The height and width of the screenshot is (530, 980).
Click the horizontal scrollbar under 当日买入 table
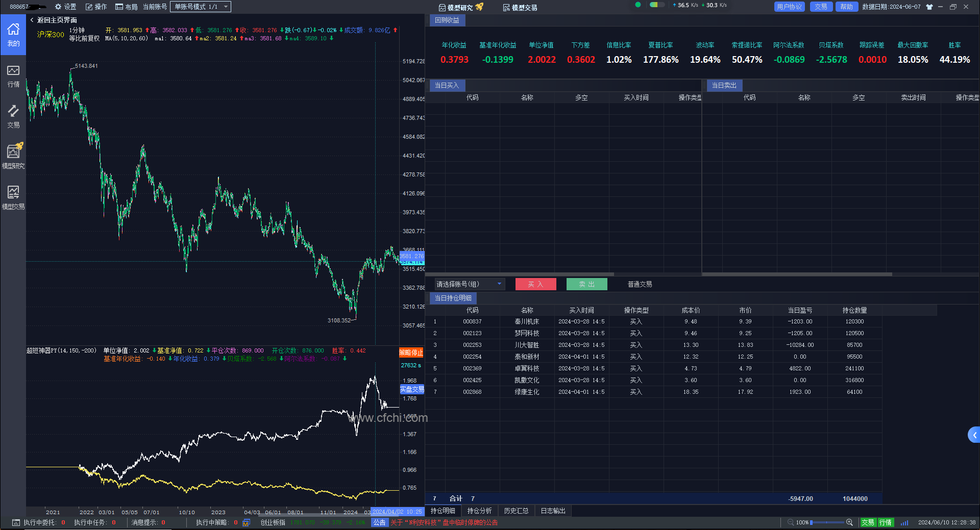[520, 274]
